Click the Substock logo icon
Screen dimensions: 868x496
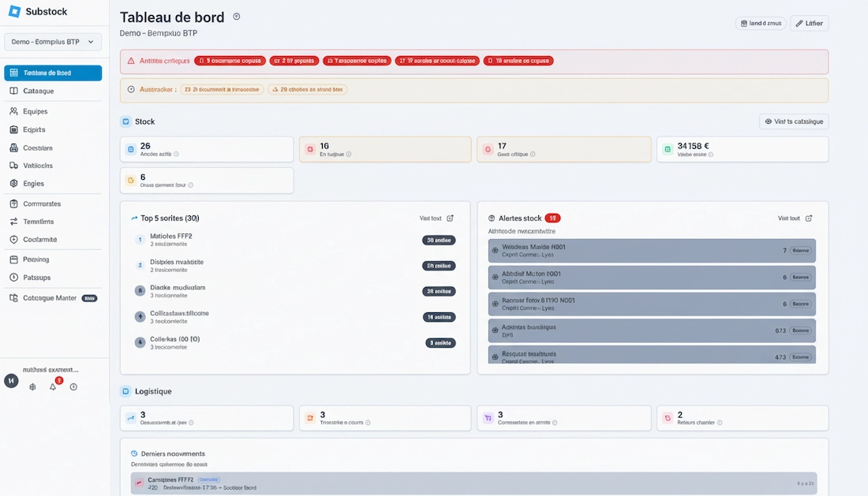click(x=14, y=11)
